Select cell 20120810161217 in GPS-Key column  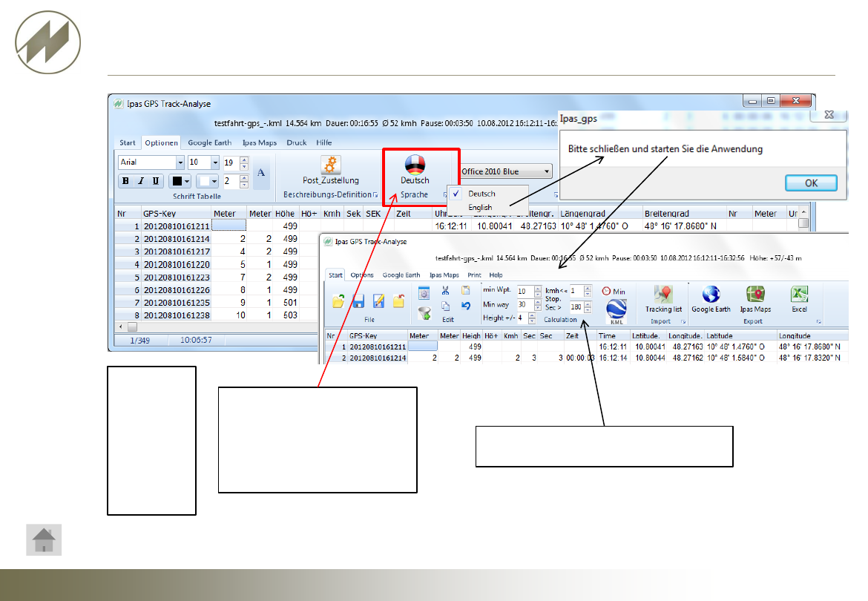click(x=176, y=252)
